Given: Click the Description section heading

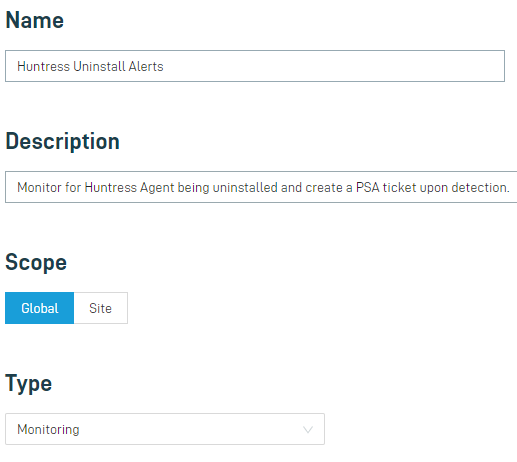Looking at the screenshot, I should [63, 141].
